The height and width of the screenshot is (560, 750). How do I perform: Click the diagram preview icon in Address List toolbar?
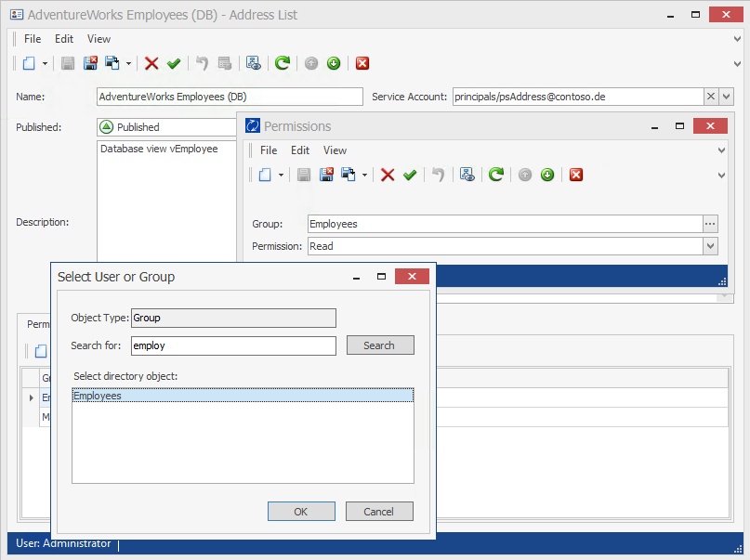tap(254, 63)
